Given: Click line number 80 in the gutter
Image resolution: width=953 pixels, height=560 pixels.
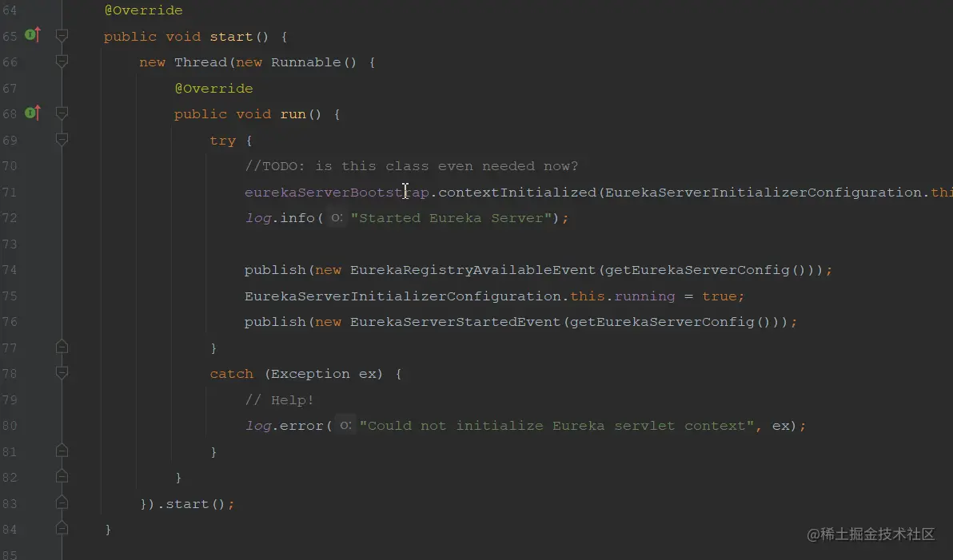Looking at the screenshot, I should click(10, 425).
